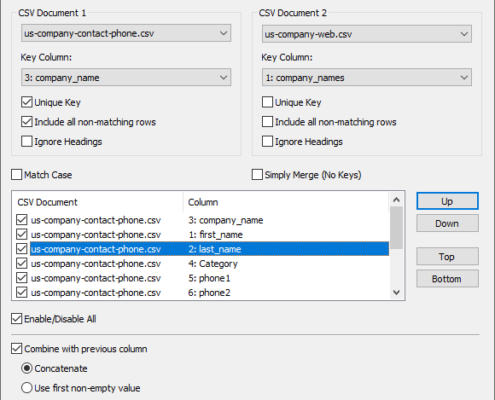Uncheck Combine with previous column
The width and height of the screenshot is (495, 400).
[x=17, y=349]
